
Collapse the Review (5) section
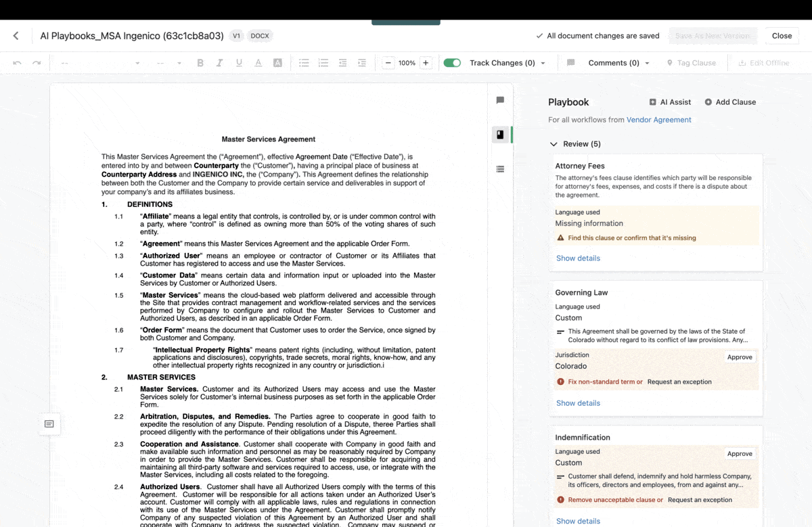click(575, 144)
